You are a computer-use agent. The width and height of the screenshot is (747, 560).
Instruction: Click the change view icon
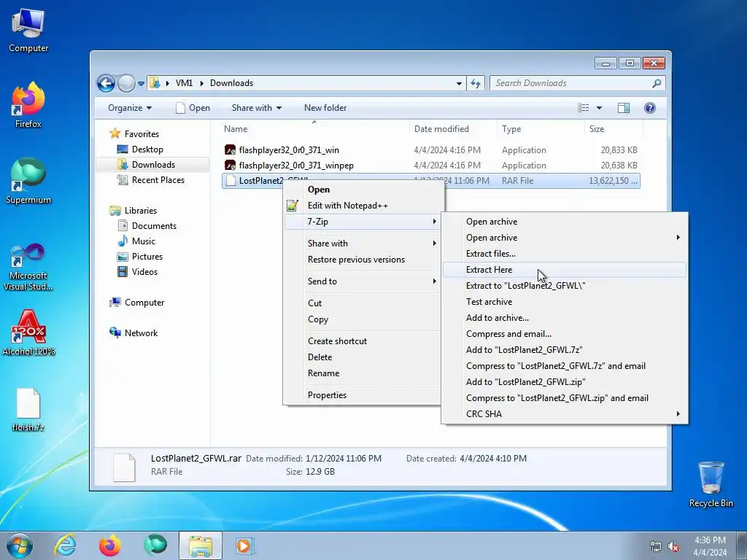[x=583, y=108]
